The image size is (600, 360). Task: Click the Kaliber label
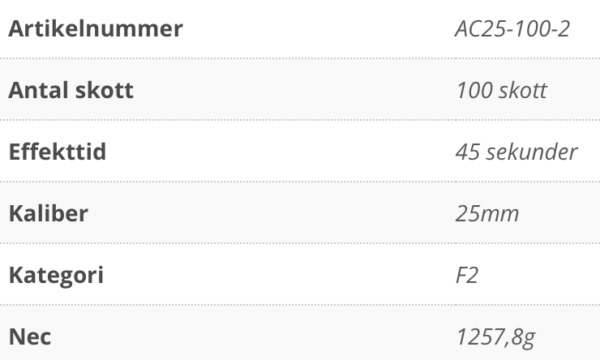tap(49, 213)
